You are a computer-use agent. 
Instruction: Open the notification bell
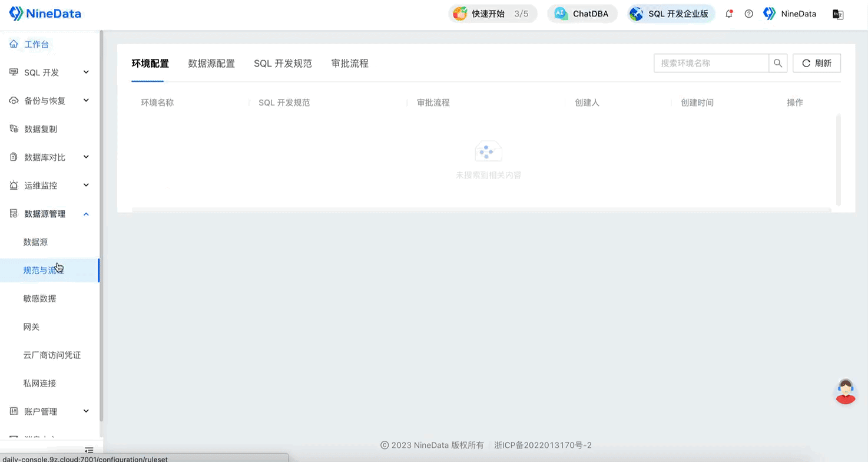point(729,14)
